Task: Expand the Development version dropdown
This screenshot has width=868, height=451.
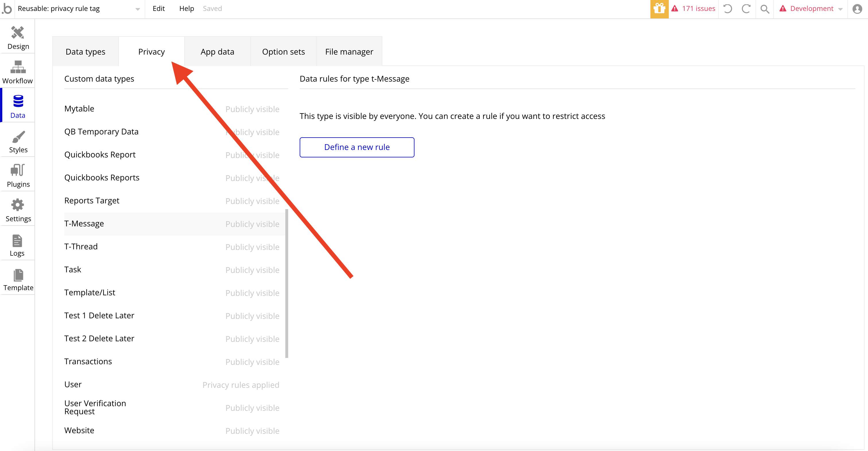Action: pos(840,9)
